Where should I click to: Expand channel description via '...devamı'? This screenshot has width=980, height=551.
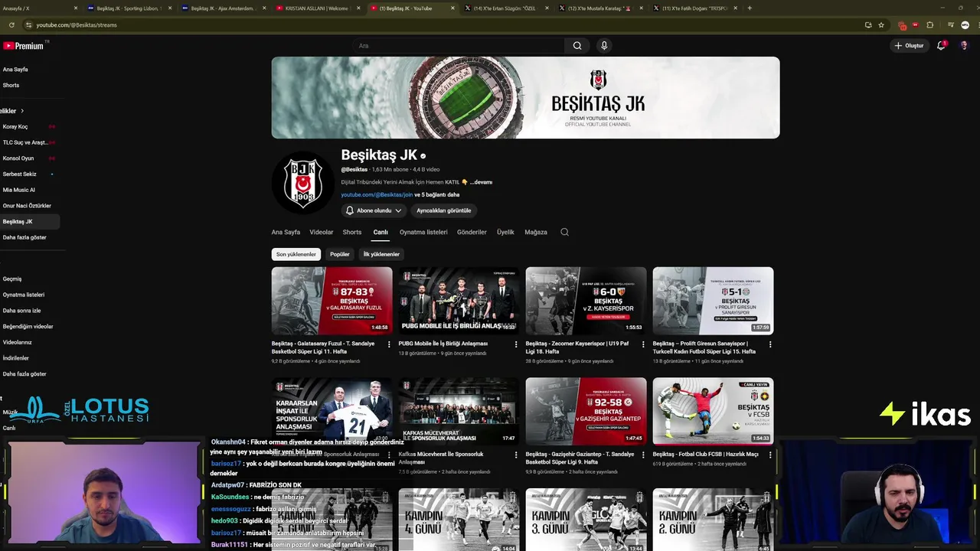481,182
